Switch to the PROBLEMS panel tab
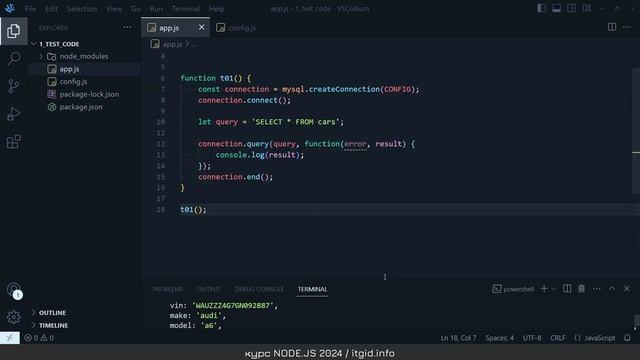The height and width of the screenshot is (360, 640). pos(168,289)
